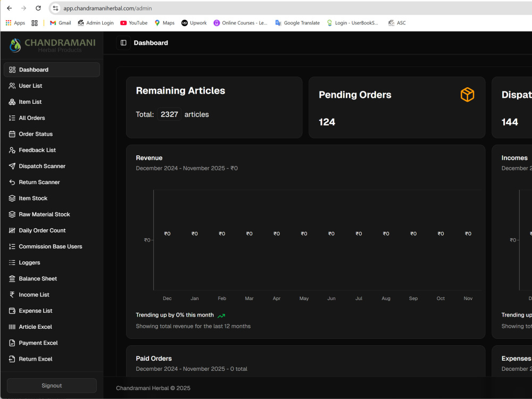Viewport: 532px width, 399px height.
Task: Open the Online Courses bookmark
Action: point(240,23)
